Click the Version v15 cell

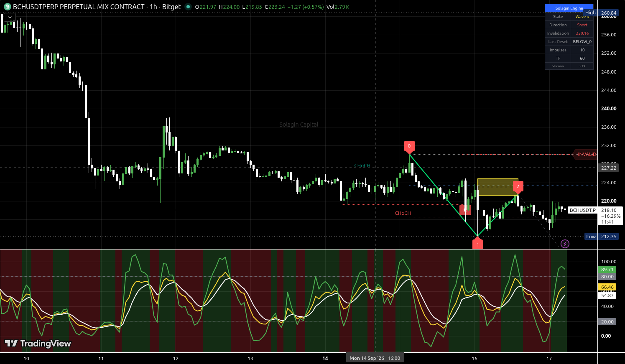pyautogui.click(x=582, y=66)
